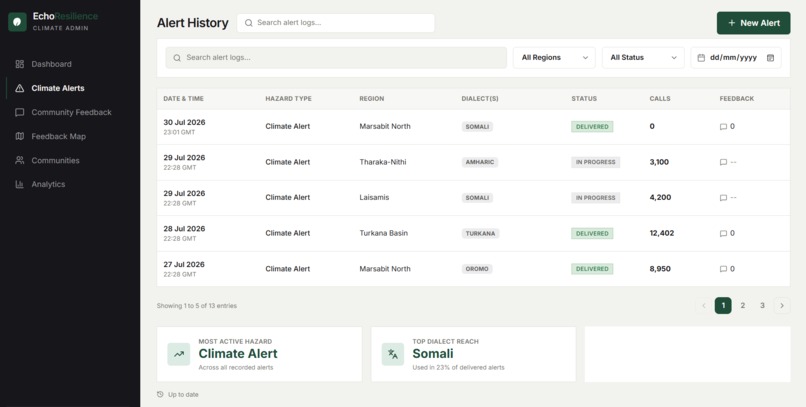Click the Region column header
The image size is (806, 407).
pos(372,99)
